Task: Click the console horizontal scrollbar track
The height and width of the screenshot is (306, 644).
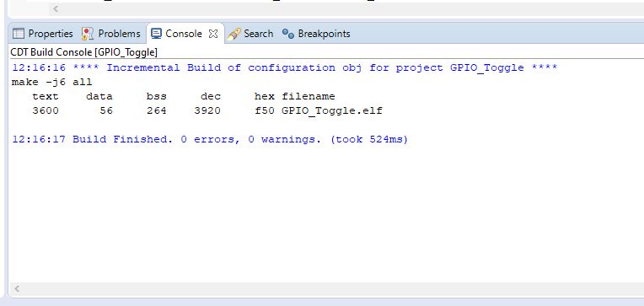Action: point(333,289)
